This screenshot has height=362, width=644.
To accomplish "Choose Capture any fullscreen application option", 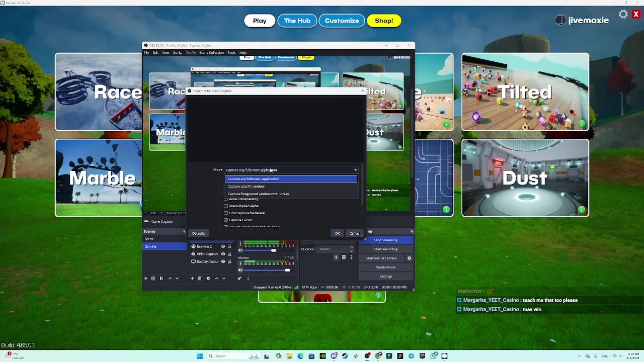I will tap(291, 178).
